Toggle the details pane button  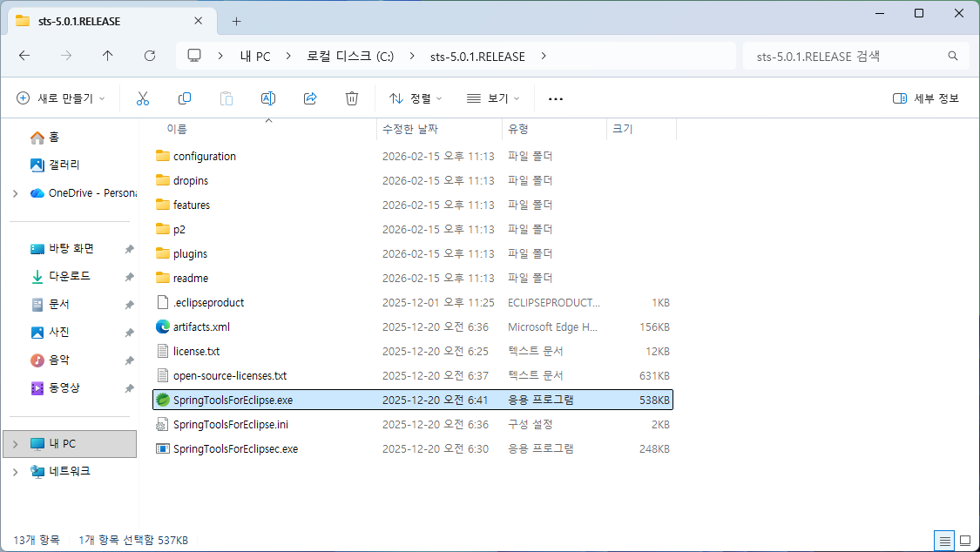[926, 98]
